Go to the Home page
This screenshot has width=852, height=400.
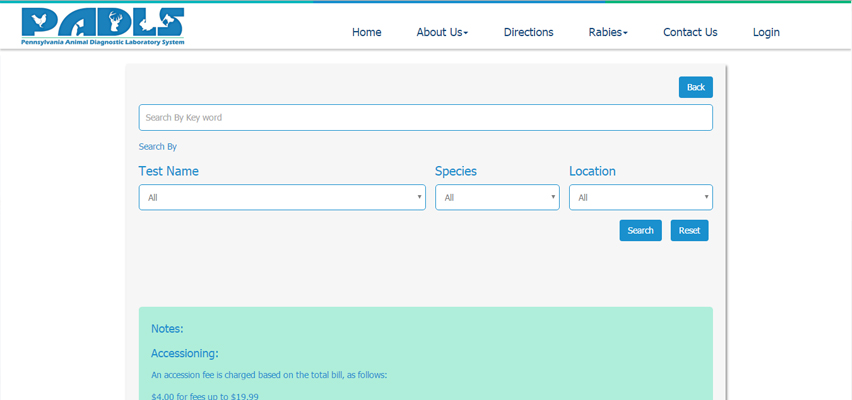tap(366, 32)
